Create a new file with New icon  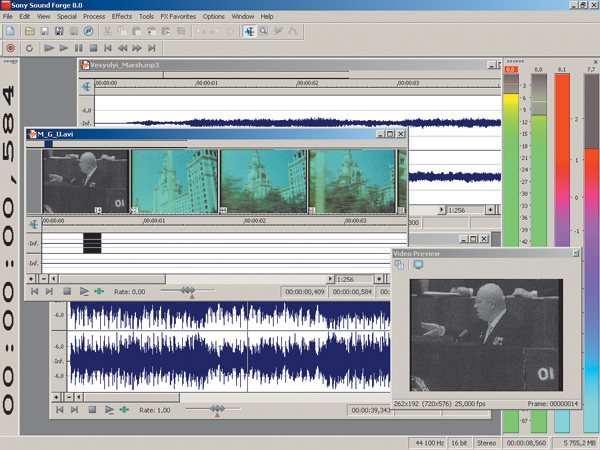pyautogui.click(x=10, y=31)
